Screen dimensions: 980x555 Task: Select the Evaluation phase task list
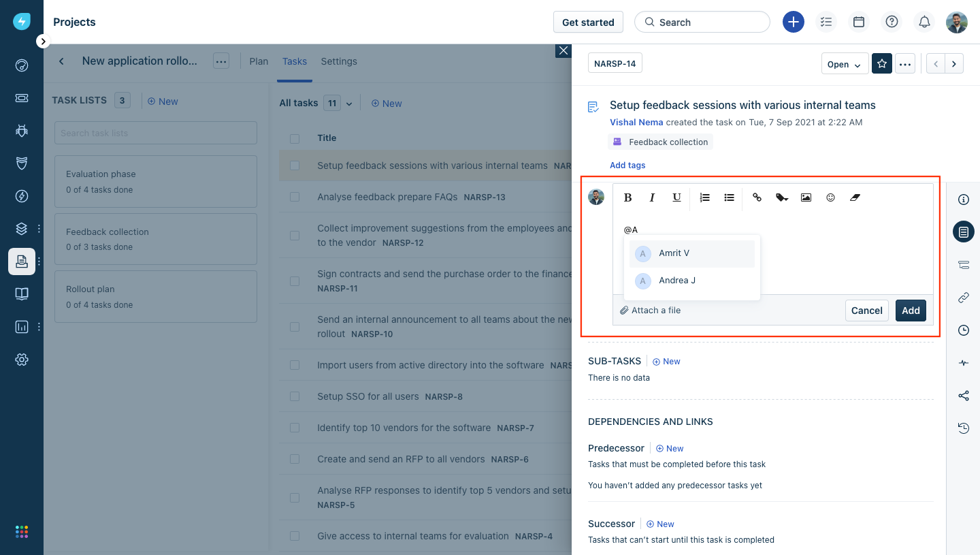coord(156,181)
